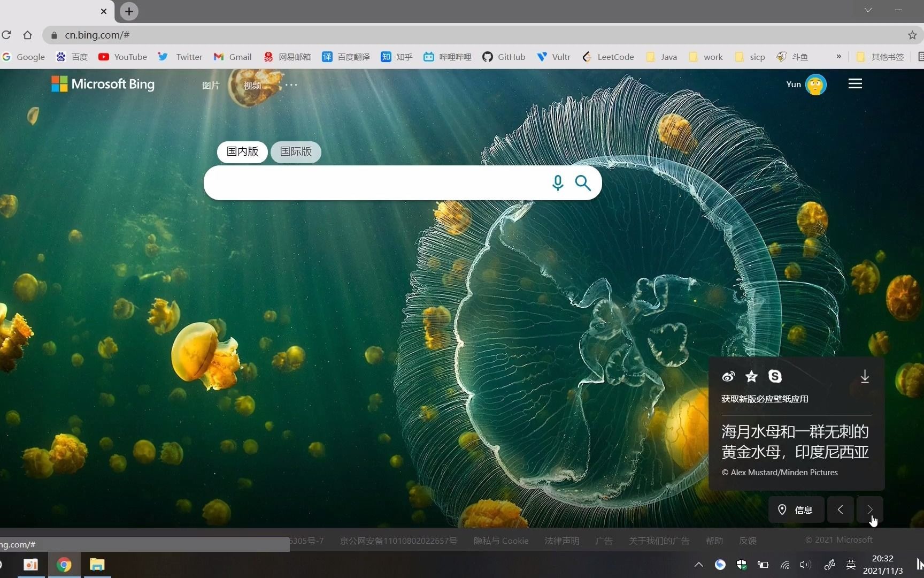
Task: Click 获取新版必应壁纸应用 link
Action: [765, 399]
